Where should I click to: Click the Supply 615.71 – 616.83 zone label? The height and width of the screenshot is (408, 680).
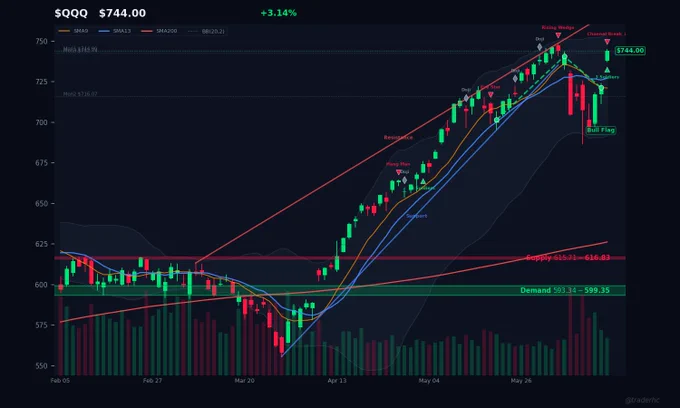[568, 258]
